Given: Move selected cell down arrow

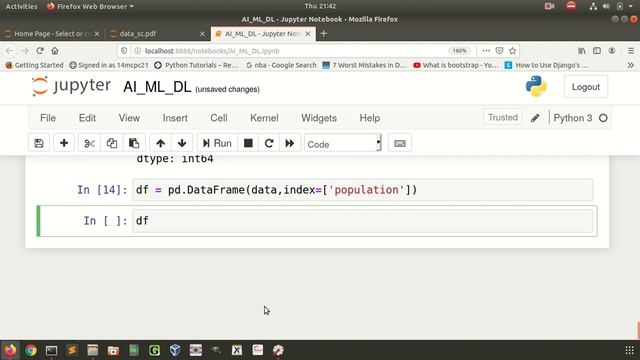Looking at the screenshot, I should pos(182,143).
